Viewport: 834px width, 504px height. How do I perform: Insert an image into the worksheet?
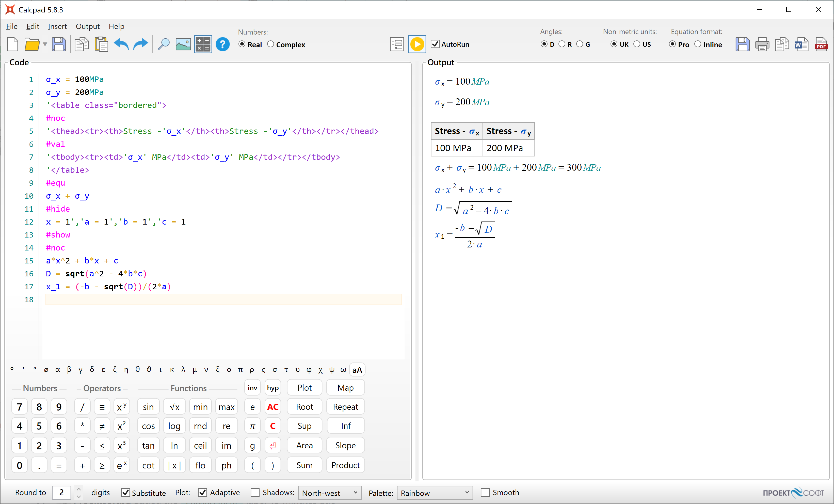tap(183, 44)
